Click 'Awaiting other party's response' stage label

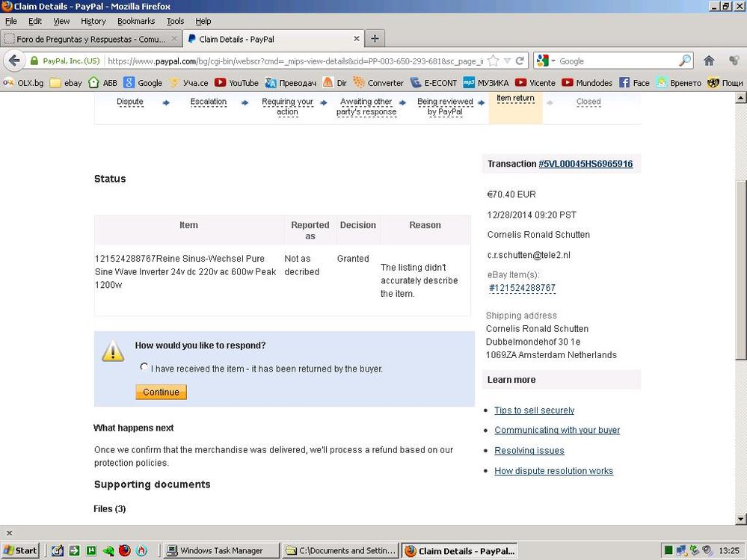(x=366, y=107)
